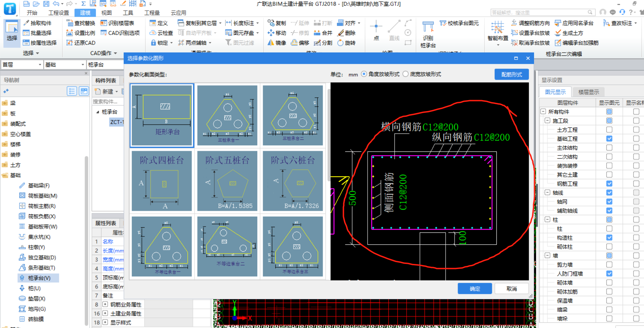644x328 pixels.
Task: Open the 视图 ribbon tab
Action: [106, 13]
